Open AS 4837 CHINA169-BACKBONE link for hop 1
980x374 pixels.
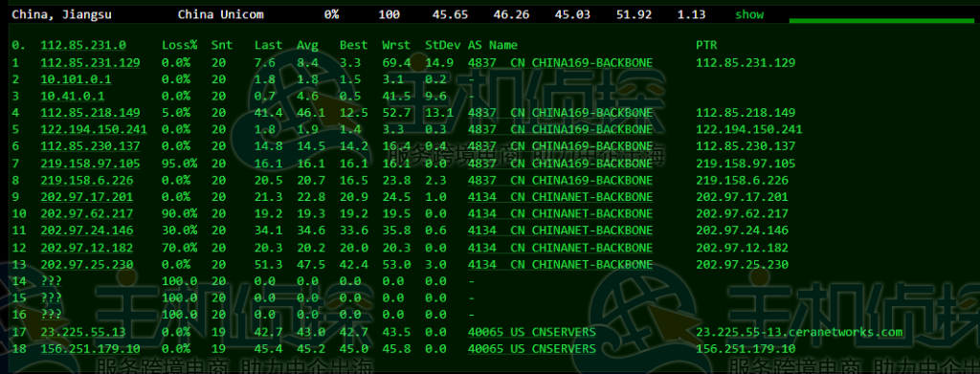pyautogui.click(x=560, y=62)
